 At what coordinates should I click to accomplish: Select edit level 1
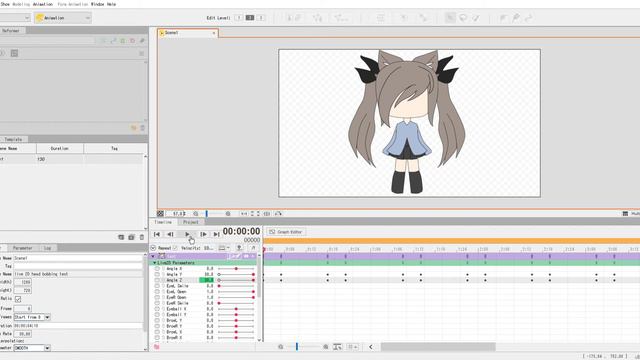coord(239,18)
